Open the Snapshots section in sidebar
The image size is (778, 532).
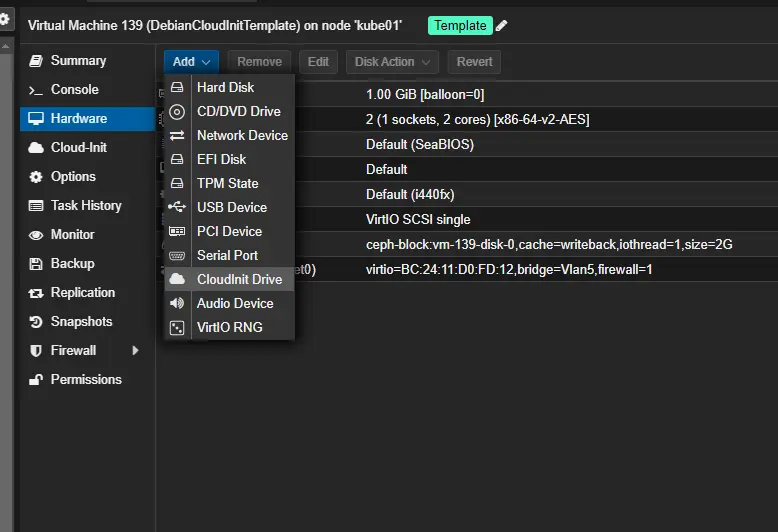81,322
